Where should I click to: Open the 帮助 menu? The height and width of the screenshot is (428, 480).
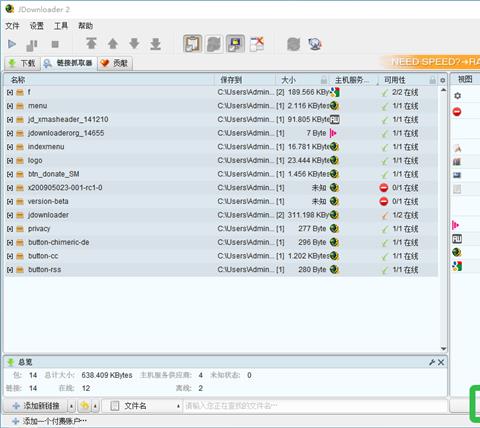coord(85,26)
